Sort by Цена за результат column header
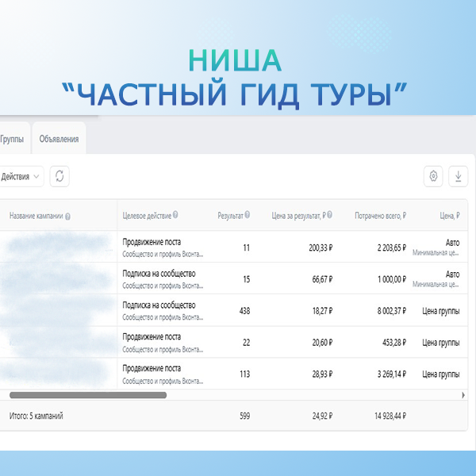 (x=299, y=216)
